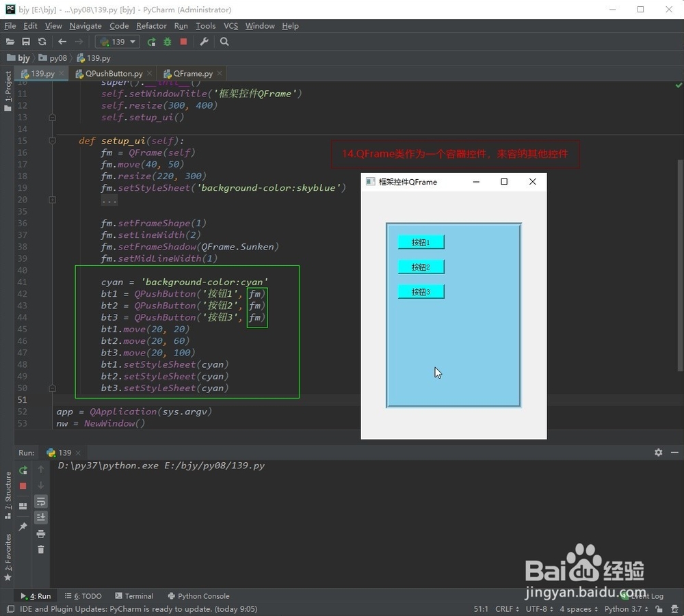Restore layout icon in Run panel sidebar
684x616 pixels.
[23, 506]
